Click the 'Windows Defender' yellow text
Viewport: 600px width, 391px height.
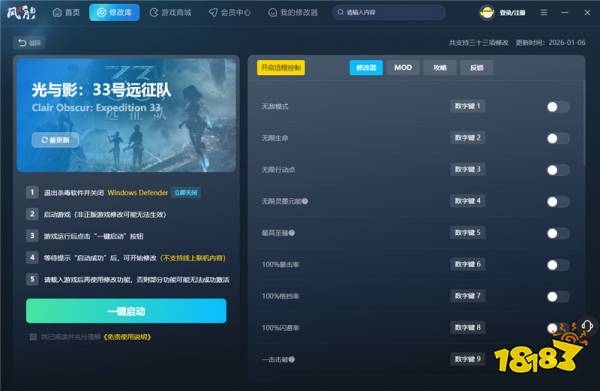[x=138, y=192]
